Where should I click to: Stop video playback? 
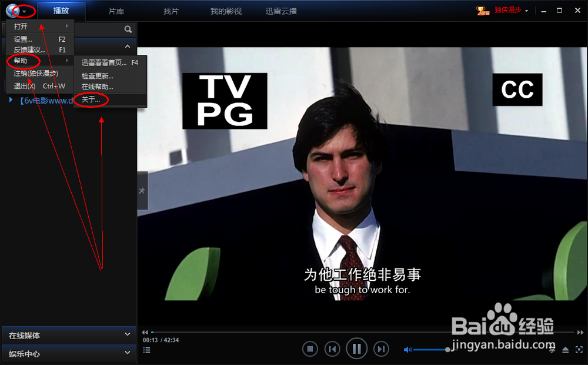310,349
